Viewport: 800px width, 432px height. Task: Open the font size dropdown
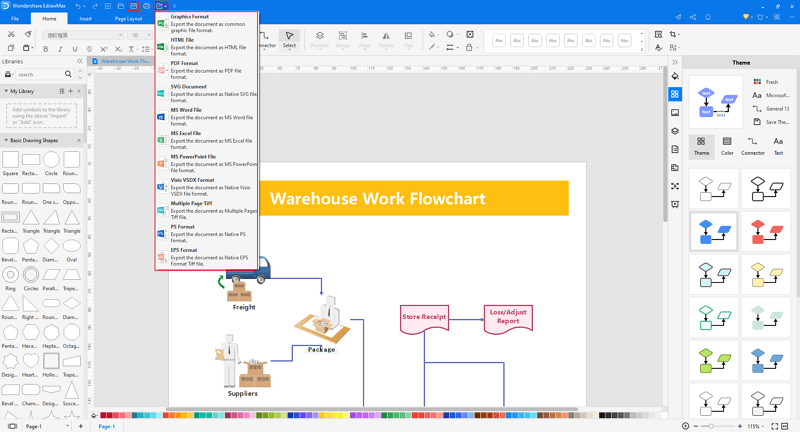pyautogui.click(x=140, y=35)
